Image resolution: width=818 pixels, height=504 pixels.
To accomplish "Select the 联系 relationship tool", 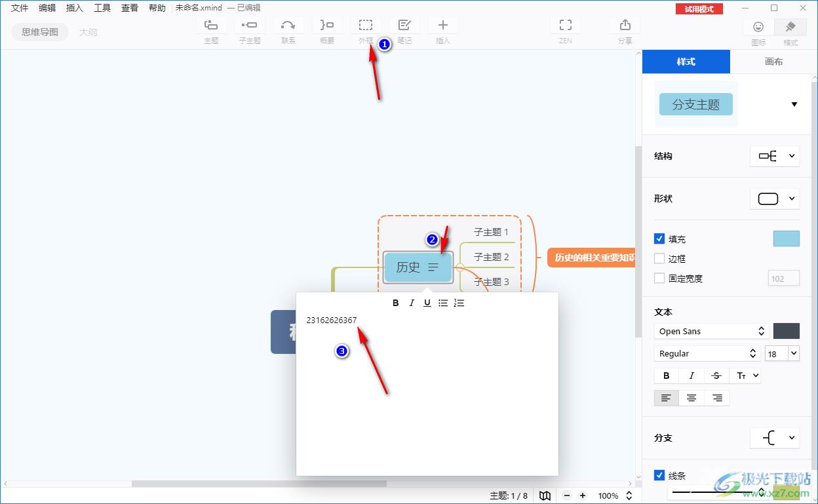I will point(288,26).
